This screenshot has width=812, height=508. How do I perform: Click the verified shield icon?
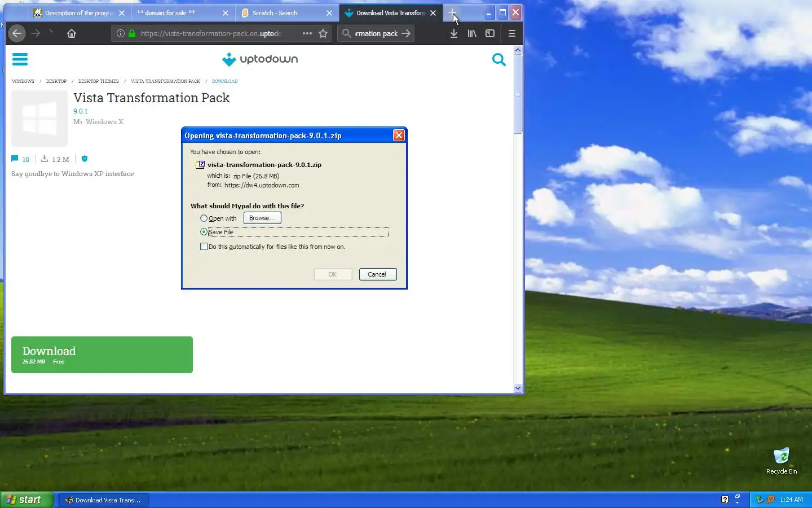(x=85, y=159)
